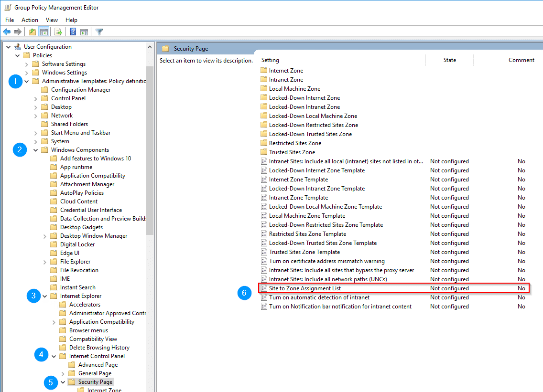Click the Export List toolbar icon
This screenshot has height=392, width=543.
pyautogui.click(x=58, y=32)
